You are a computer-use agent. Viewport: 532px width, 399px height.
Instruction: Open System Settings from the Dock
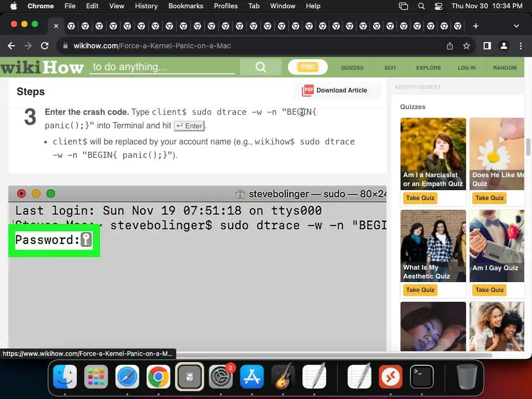[x=220, y=376]
